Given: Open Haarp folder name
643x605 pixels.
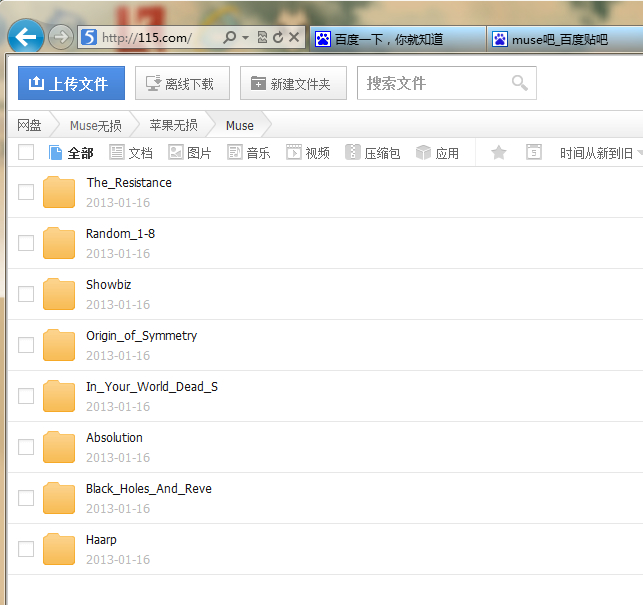Looking at the screenshot, I should tap(101, 540).
